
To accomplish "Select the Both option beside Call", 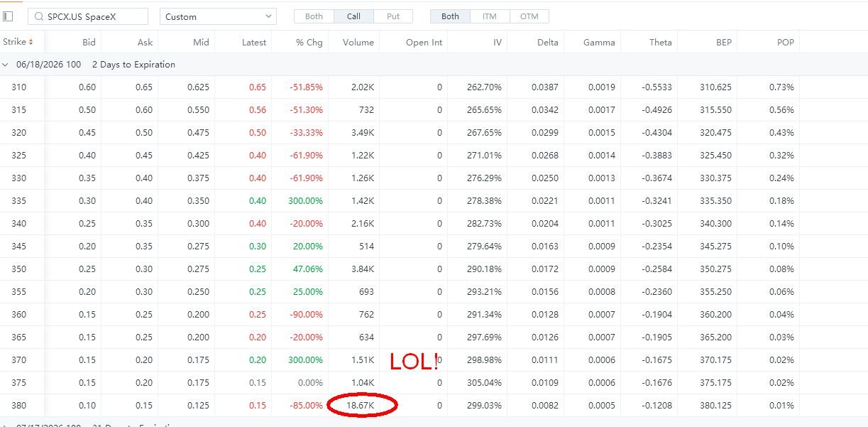I will tap(314, 16).
